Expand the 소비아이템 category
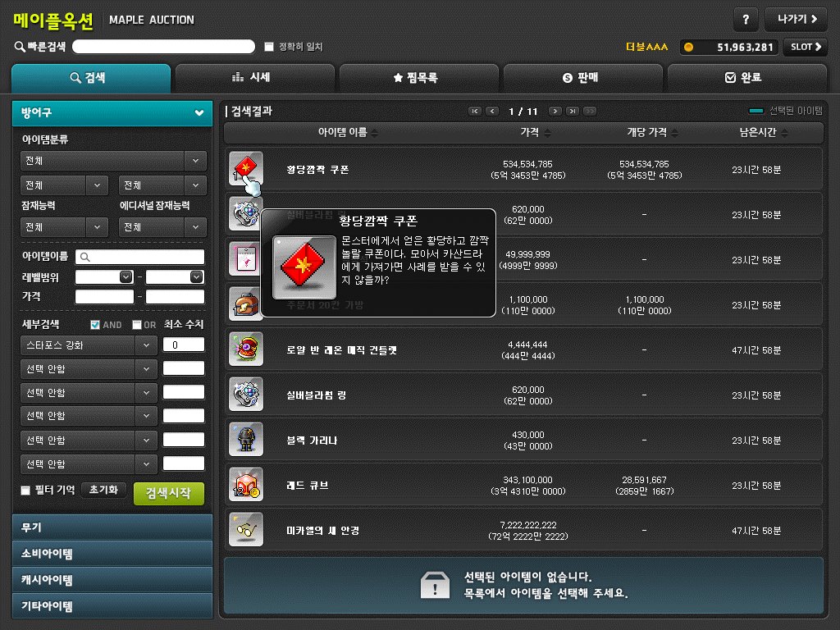The height and width of the screenshot is (630, 840). (112, 554)
